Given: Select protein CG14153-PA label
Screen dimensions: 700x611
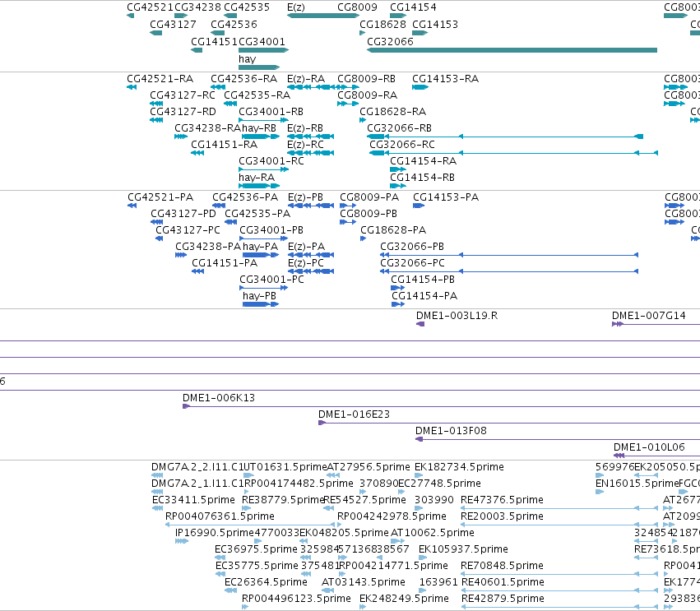Looking at the screenshot, I should tap(446, 197).
